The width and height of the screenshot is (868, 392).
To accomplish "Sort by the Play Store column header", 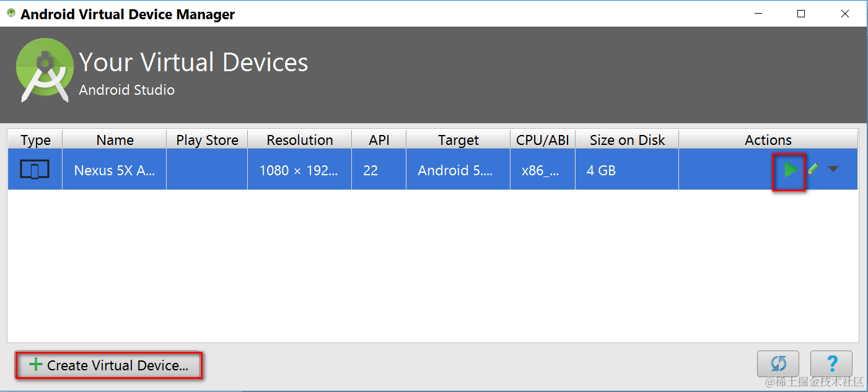I will pos(207,139).
